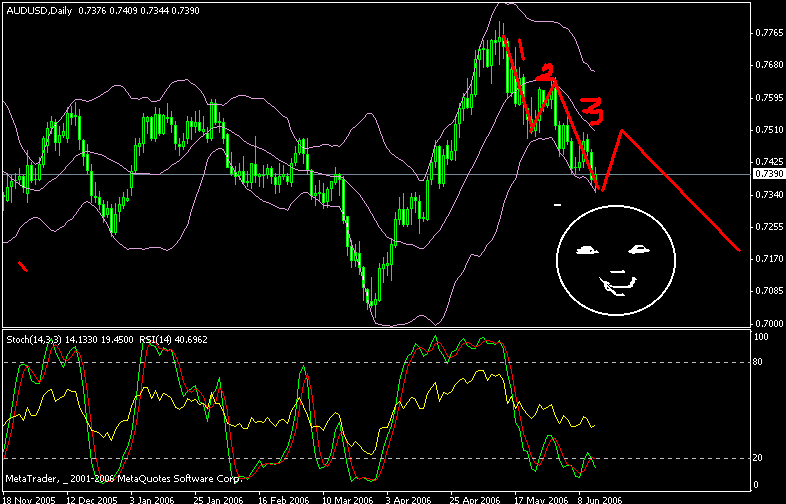This screenshot has height=504, width=786.
Task: Select the current price label 0.7390
Action: (769, 174)
